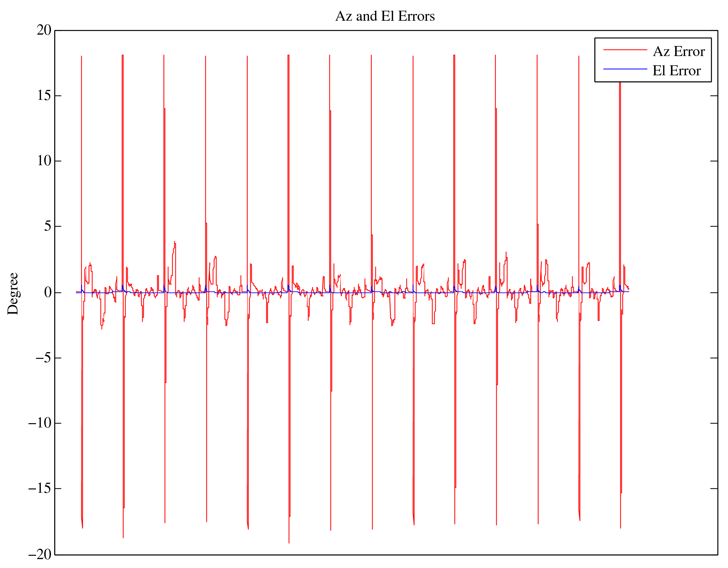Click the y-axis tick label −5
The height and width of the screenshot is (568, 728).
[43, 358]
